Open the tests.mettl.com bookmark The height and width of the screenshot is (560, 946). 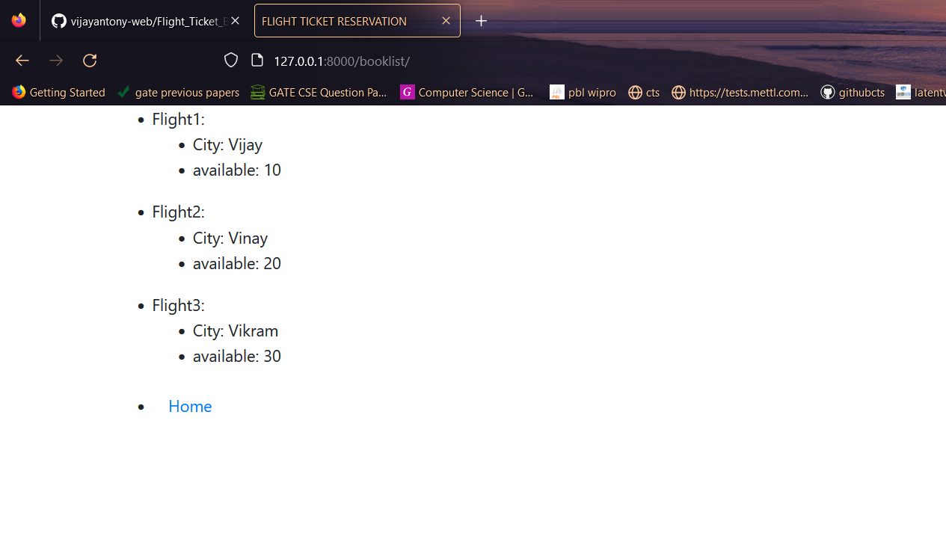pos(740,92)
